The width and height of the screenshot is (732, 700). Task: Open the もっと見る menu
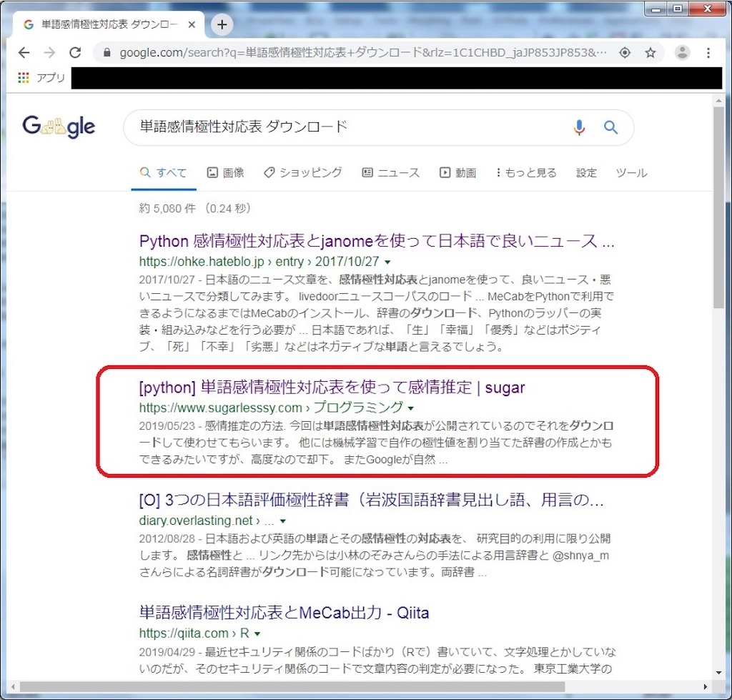[x=526, y=173]
